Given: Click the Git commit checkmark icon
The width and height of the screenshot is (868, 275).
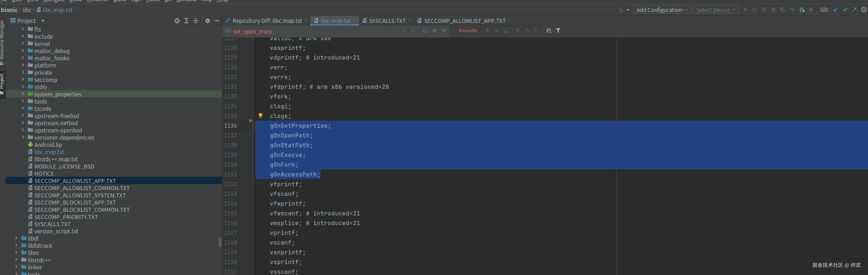Looking at the screenshot, I should pos(845,10).
